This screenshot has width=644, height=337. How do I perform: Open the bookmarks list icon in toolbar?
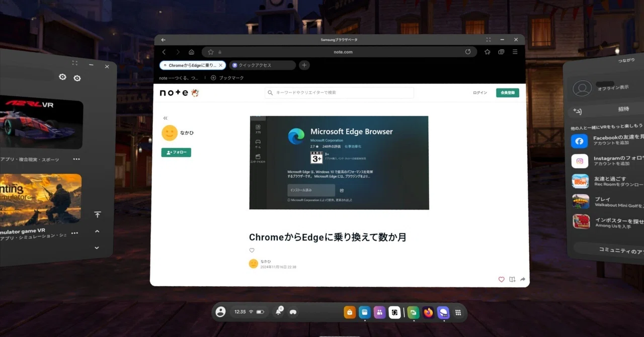pos(488,52)
